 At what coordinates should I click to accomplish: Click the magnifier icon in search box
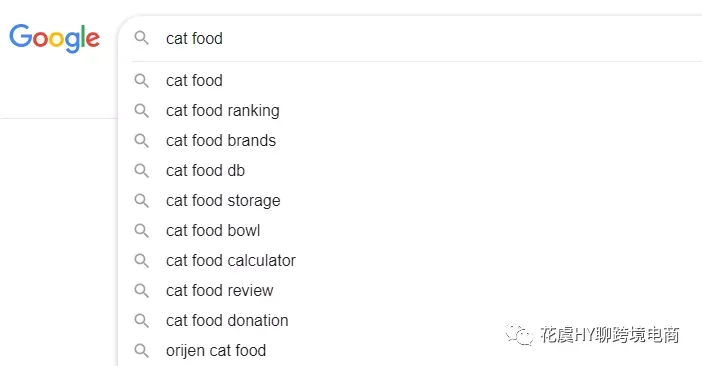pos(141,38)
